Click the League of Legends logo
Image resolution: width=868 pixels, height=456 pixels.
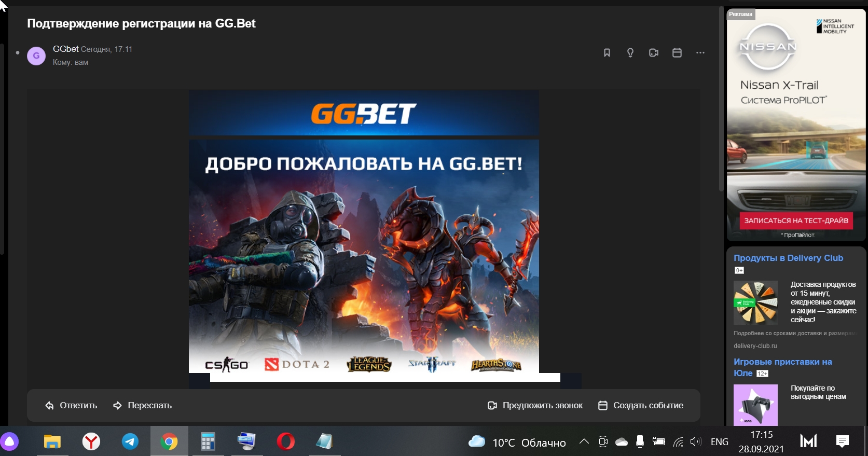[x=369, y=365]
